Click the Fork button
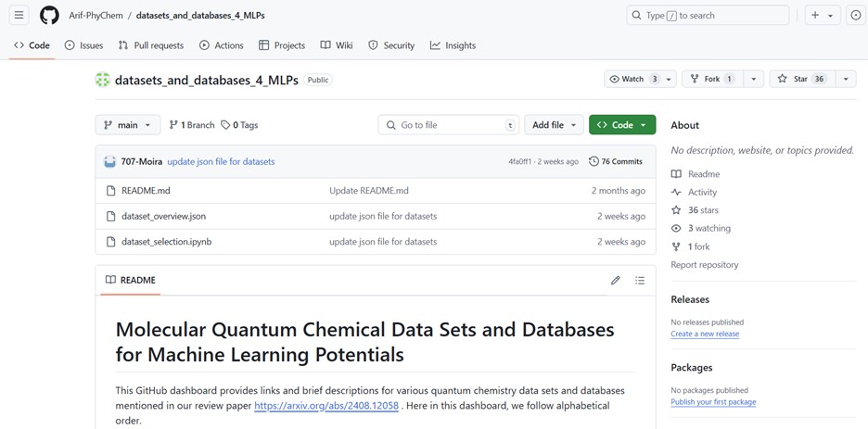The image size is (868, 429). point(712,79)
